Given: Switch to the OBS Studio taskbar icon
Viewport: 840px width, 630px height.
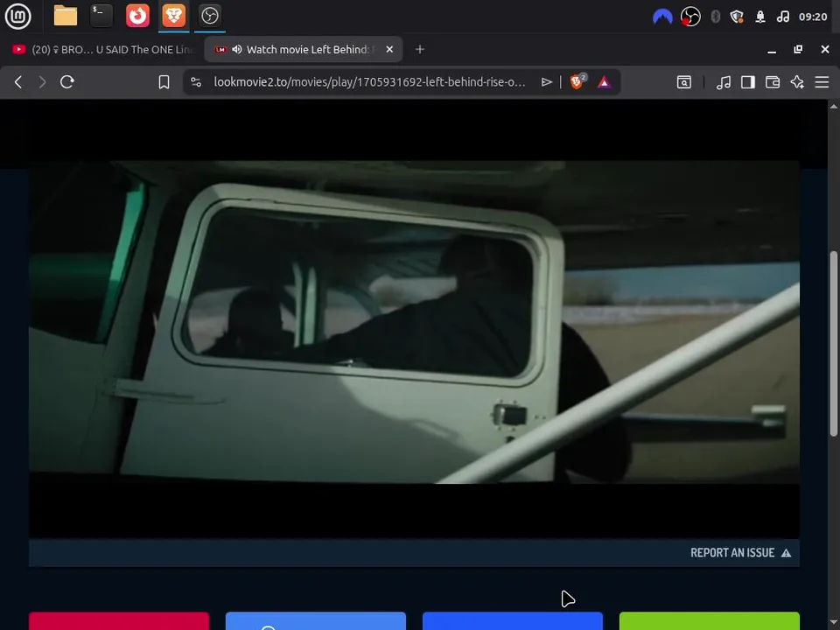Looking at the screenshot, I should (209, 16).
